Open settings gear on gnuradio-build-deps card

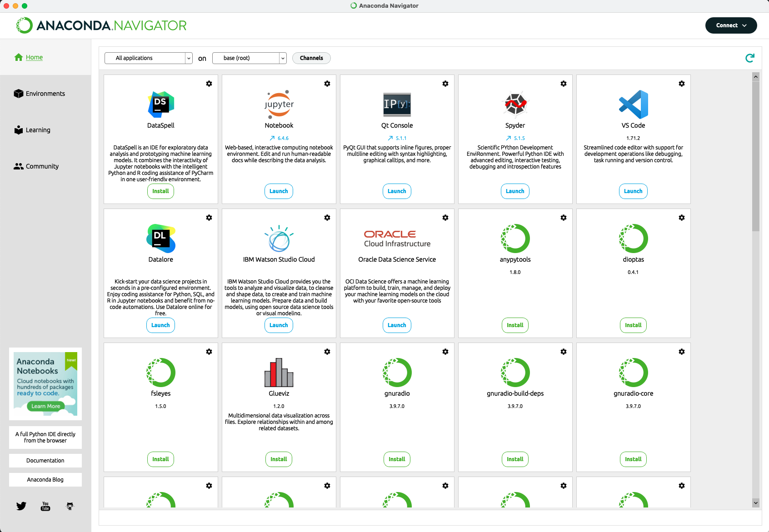[x=564, y=352]
